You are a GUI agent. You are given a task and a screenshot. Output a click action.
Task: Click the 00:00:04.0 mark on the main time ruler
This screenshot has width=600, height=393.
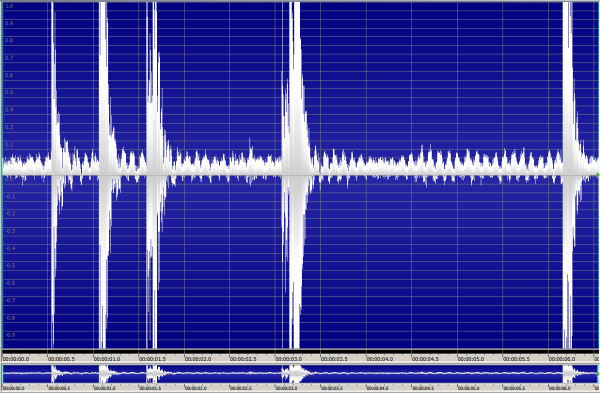pos(380,359)
